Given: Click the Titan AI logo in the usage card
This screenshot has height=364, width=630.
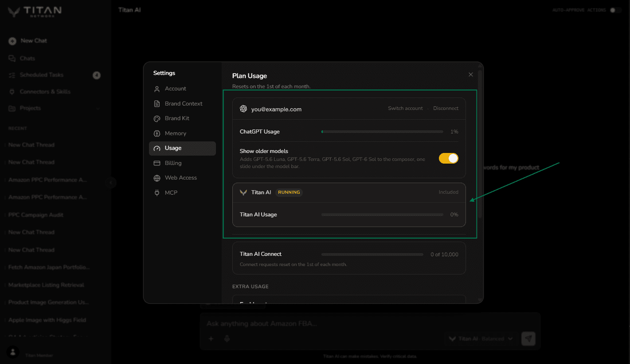Looking at the screenshot, I should [243, 192].
